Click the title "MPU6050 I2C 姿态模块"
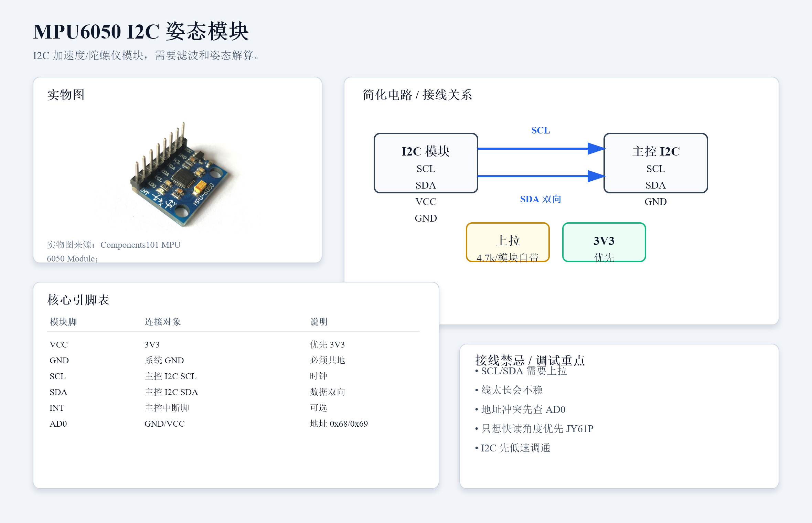 click(141, 32)
